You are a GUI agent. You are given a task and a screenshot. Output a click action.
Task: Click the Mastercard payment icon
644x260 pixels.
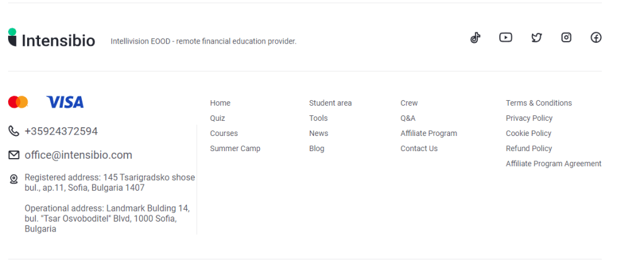click(18, 102)
